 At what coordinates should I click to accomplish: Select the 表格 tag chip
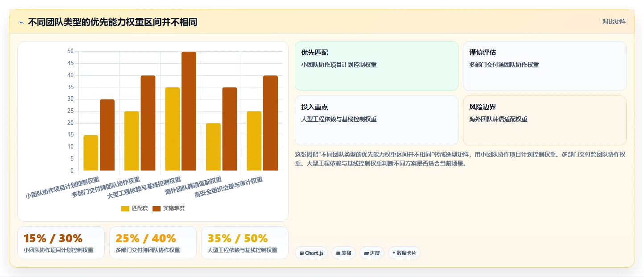343,253
